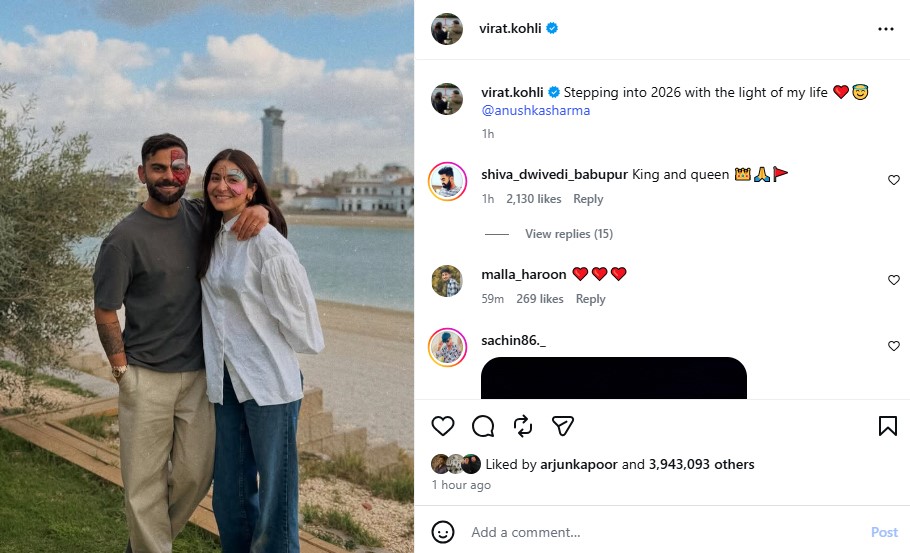Share post using paper plane icon
910x553 pixels.
coord(563,426)
